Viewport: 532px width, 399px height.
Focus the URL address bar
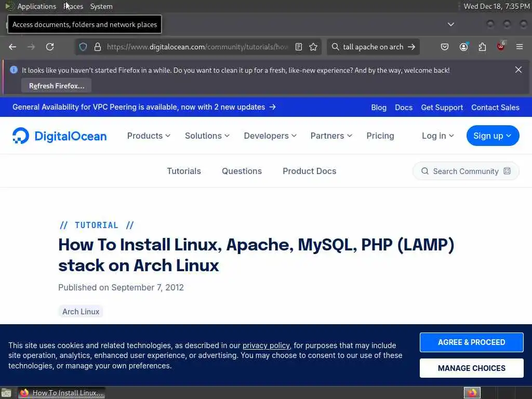click(197, 47)
